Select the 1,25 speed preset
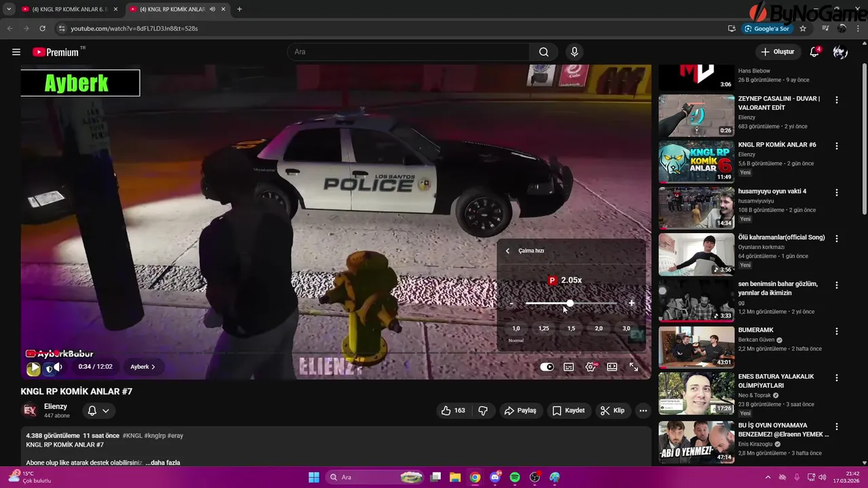The height and width of the screenshot is (488, 868). point(544,329)
